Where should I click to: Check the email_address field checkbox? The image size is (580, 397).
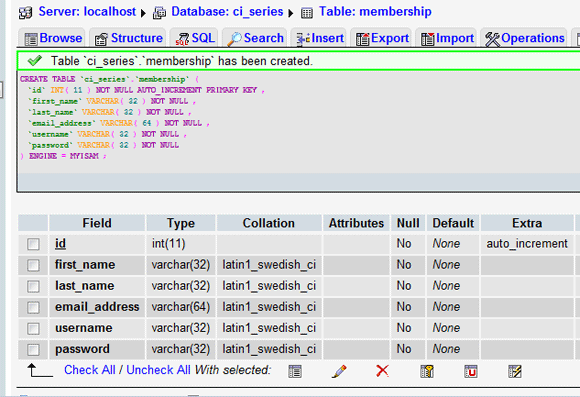(x=33, y=307)
